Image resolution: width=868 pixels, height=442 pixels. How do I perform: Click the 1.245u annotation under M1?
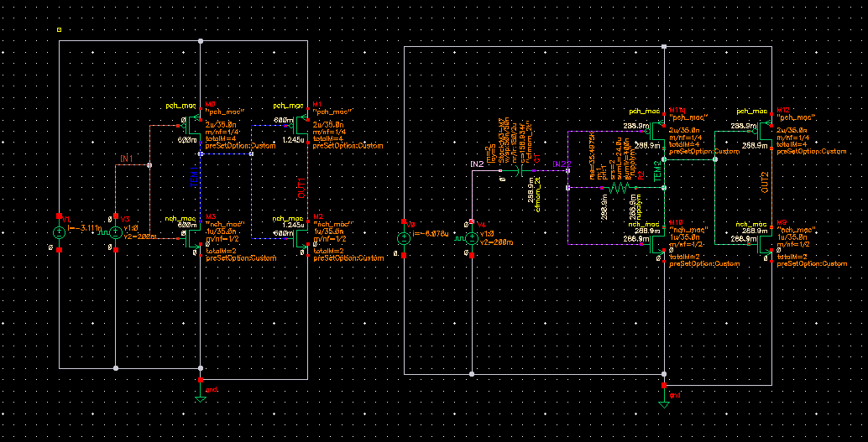pos(295,141)
